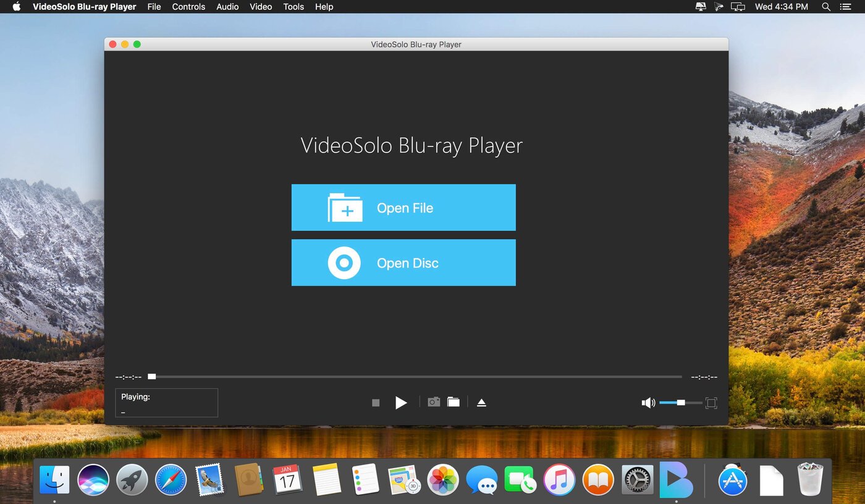Click the Stop playback button
865x504 pixels.
click(376, 403)
